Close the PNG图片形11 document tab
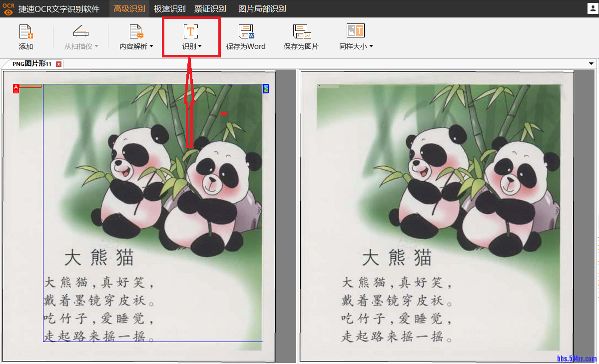This screenshot has height=364, width=599. (59, 64)
